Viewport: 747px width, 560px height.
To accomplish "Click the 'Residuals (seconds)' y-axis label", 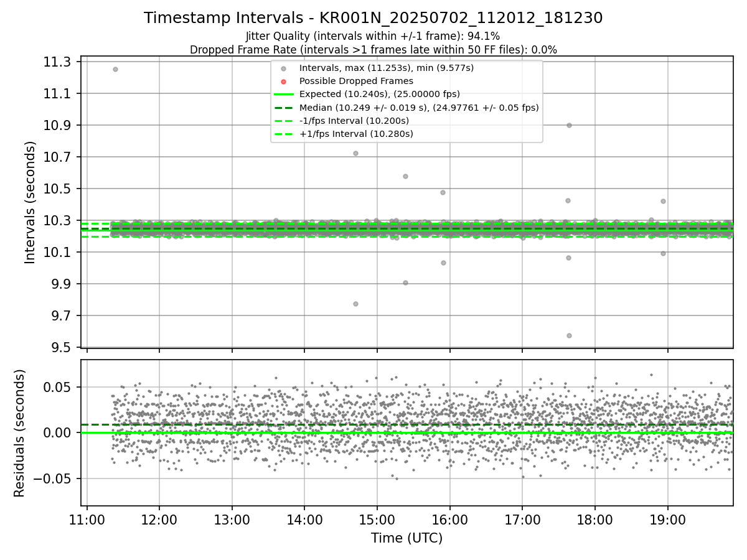I will pyautogui.click(x=19, y=433).
